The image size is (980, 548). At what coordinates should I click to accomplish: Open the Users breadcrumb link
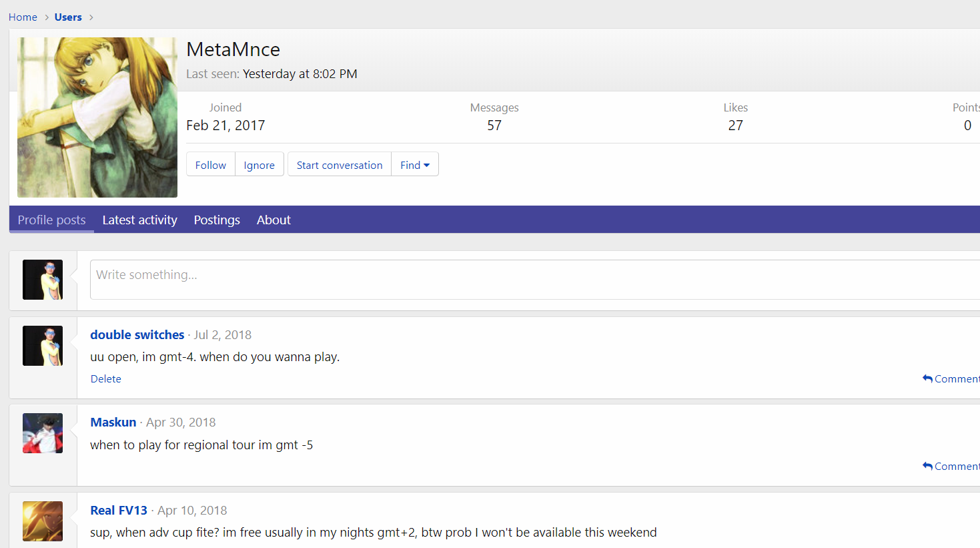tap(68, 17)
